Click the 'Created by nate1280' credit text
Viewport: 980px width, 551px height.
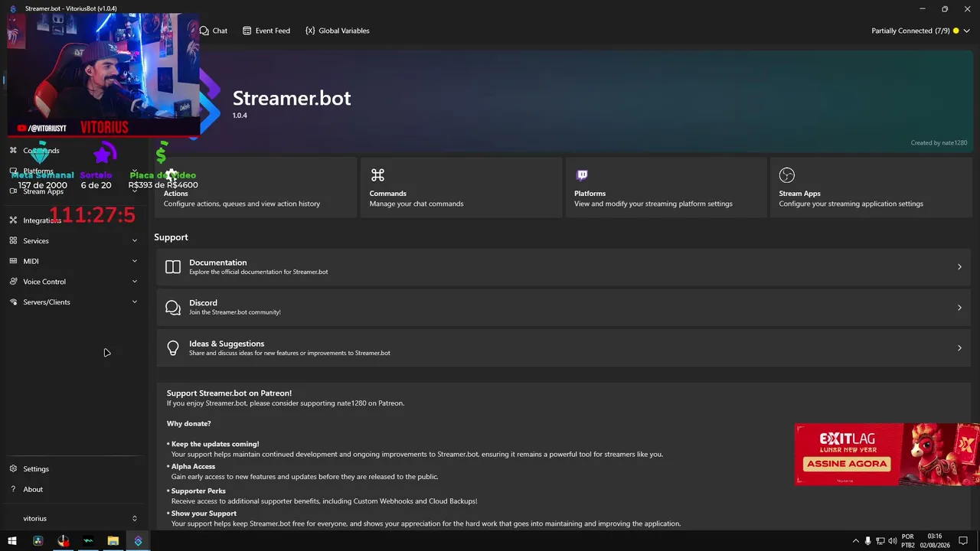(x=939, y=143)
